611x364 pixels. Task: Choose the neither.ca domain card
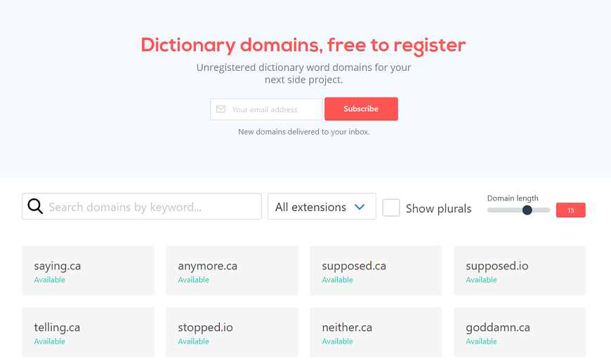pyautogui.click(x=376, y=332)
